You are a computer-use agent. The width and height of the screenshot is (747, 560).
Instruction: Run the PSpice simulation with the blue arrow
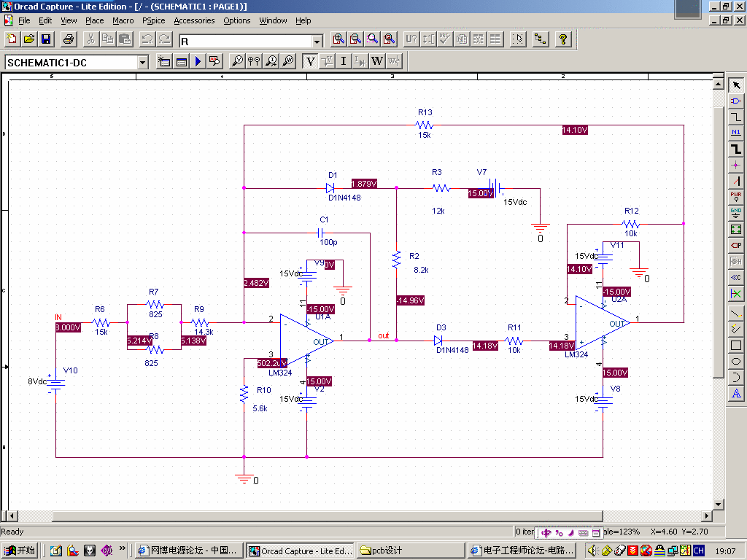(x=198, y=61)
